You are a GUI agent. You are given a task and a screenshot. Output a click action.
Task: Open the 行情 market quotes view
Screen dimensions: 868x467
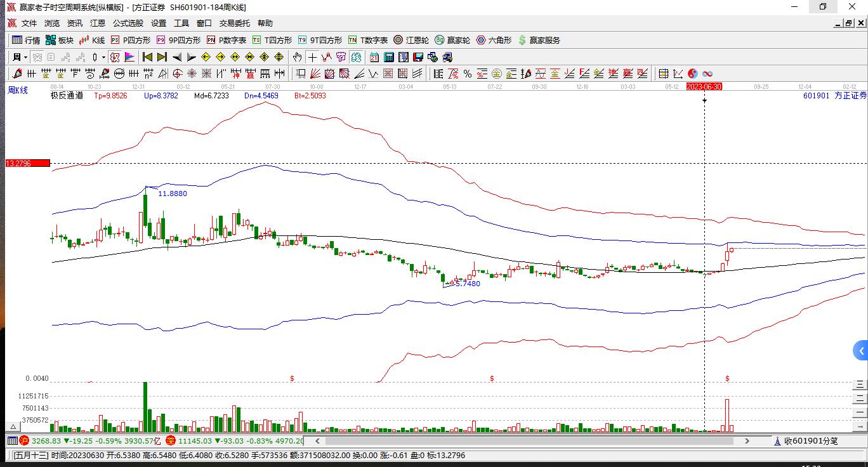(x=26, y=40)
